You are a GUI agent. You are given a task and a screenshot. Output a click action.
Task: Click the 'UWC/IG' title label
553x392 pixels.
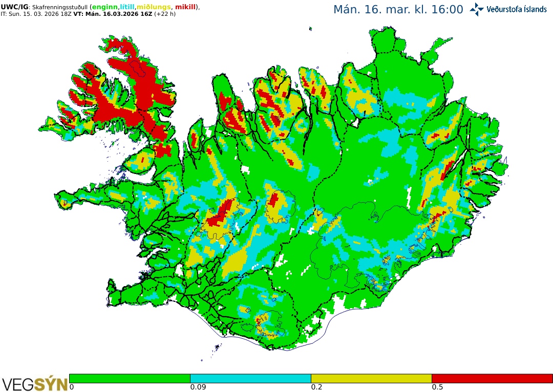point(14,7)
